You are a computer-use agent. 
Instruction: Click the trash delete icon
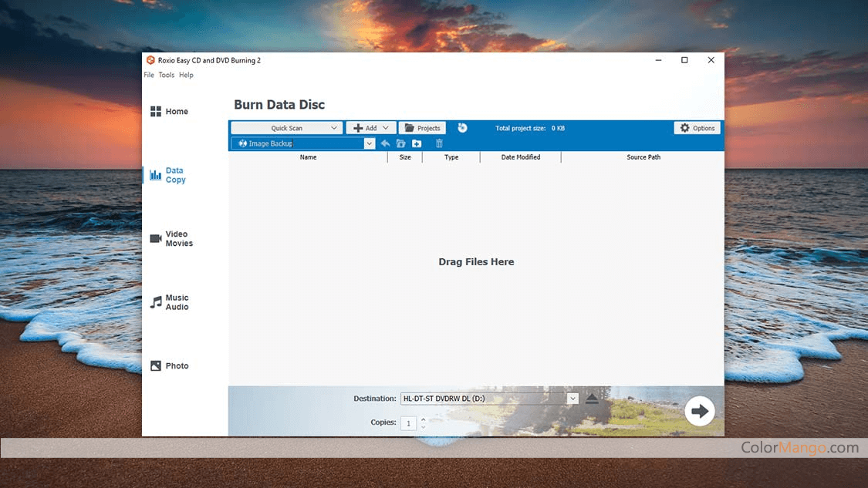point(439,143)
